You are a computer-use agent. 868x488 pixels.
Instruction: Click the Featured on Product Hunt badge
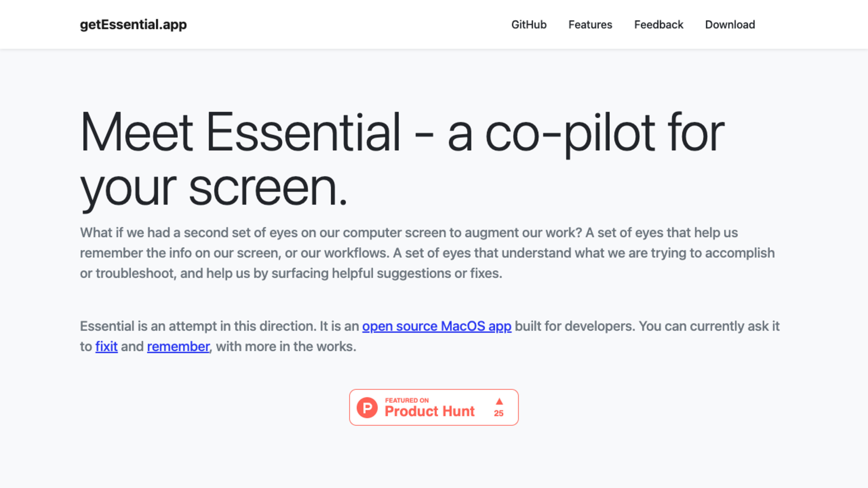[x=433, y=407]
